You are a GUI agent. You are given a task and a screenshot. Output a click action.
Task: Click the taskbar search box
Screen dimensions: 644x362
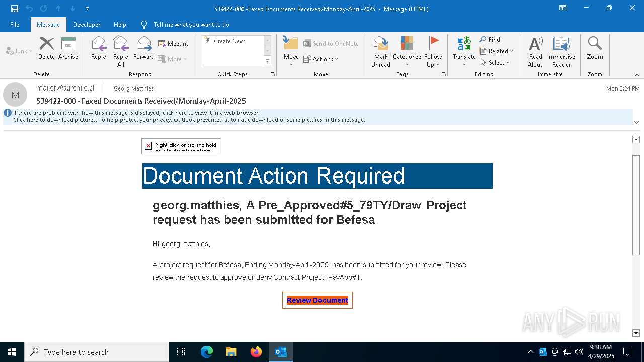click(97, 352)
